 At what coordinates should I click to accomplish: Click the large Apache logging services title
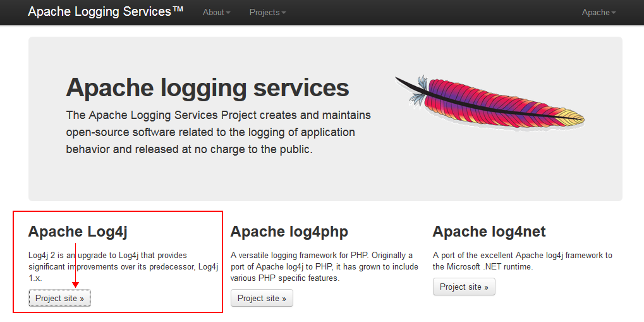pyautogui.click(x=207, y=87)
